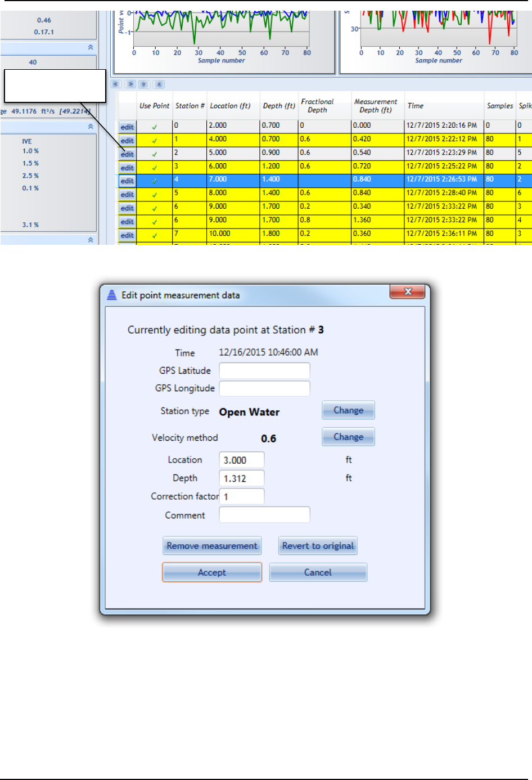532x780 pixels.
Task: Open edit for station 1 row
Action: coord(127,141)
